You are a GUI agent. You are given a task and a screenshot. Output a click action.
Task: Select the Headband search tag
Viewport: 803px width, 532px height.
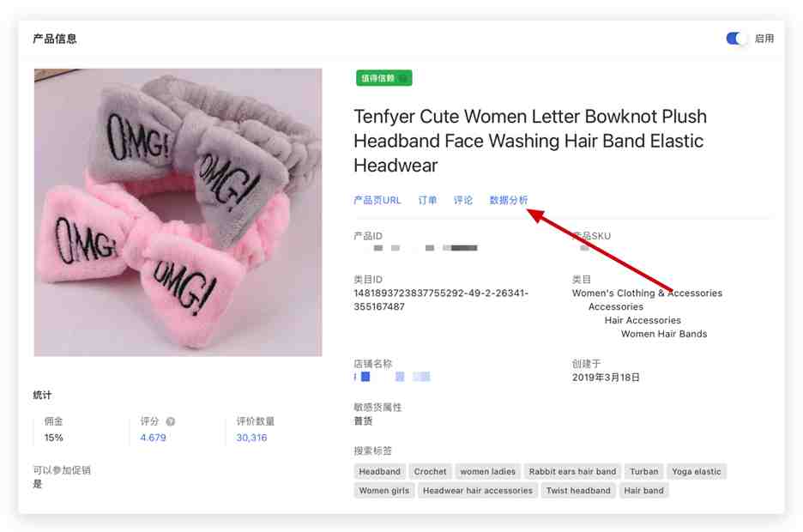click(x=379, y=472)
